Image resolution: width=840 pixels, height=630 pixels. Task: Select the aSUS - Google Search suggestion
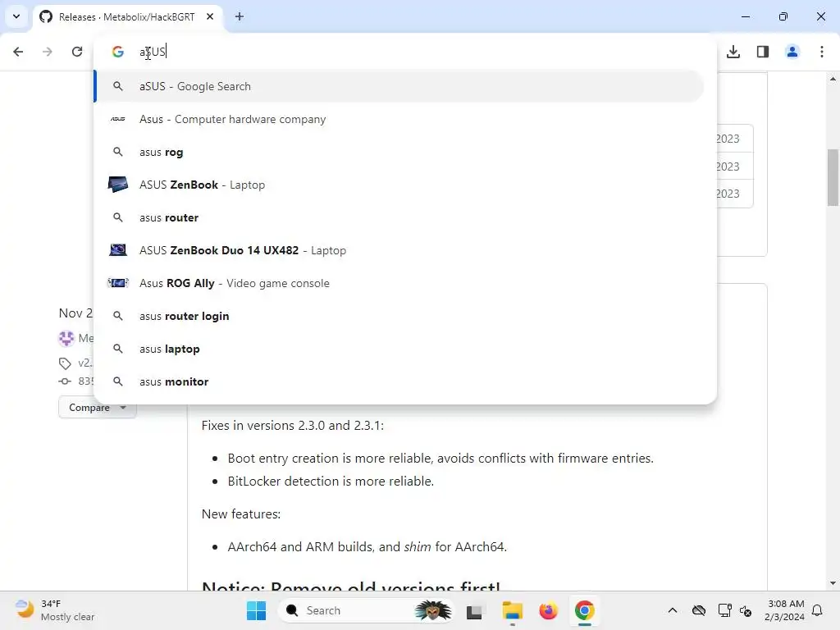coord(399,86)
